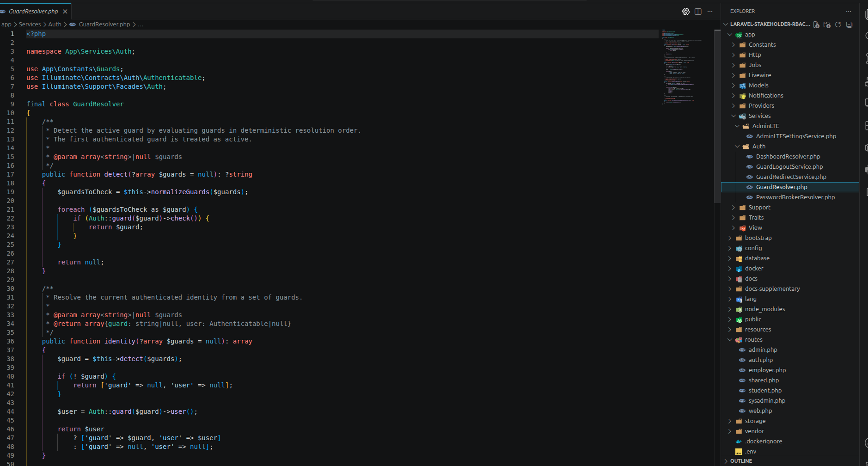Collapse the Auth folder chevron

tap(737, 147)
